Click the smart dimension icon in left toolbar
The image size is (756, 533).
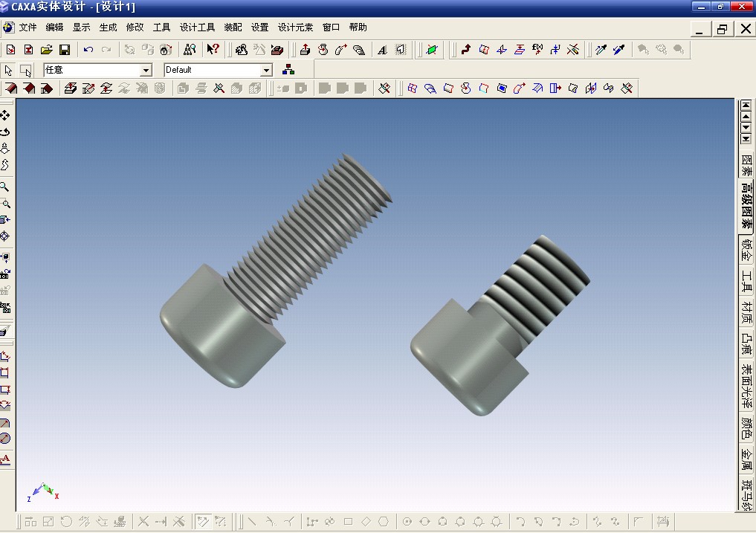[4, 356]
